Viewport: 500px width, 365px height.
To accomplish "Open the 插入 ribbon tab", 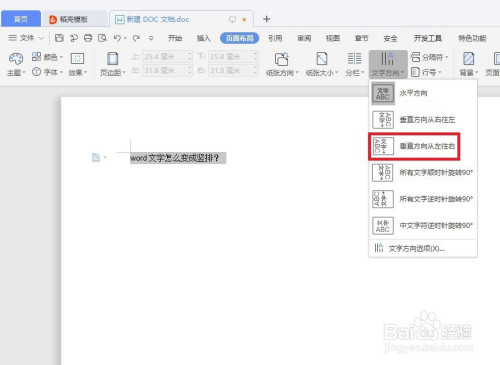I will [203, 38].
